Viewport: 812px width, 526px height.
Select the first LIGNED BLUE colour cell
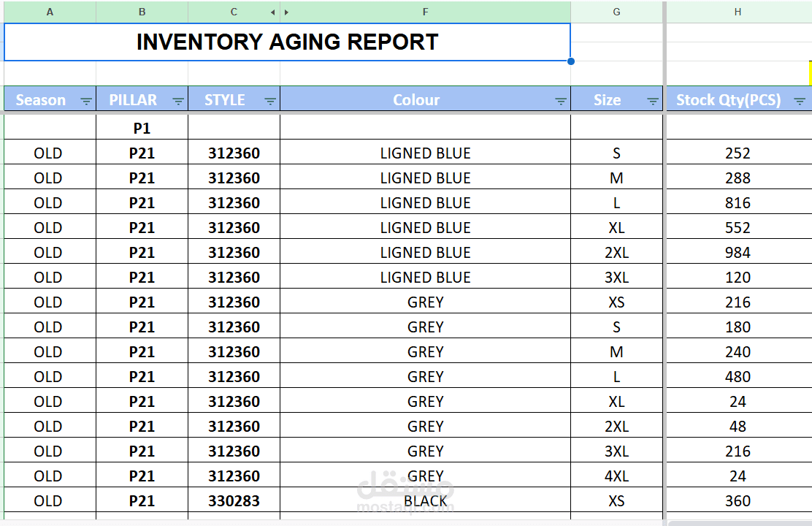click(425, 153)
